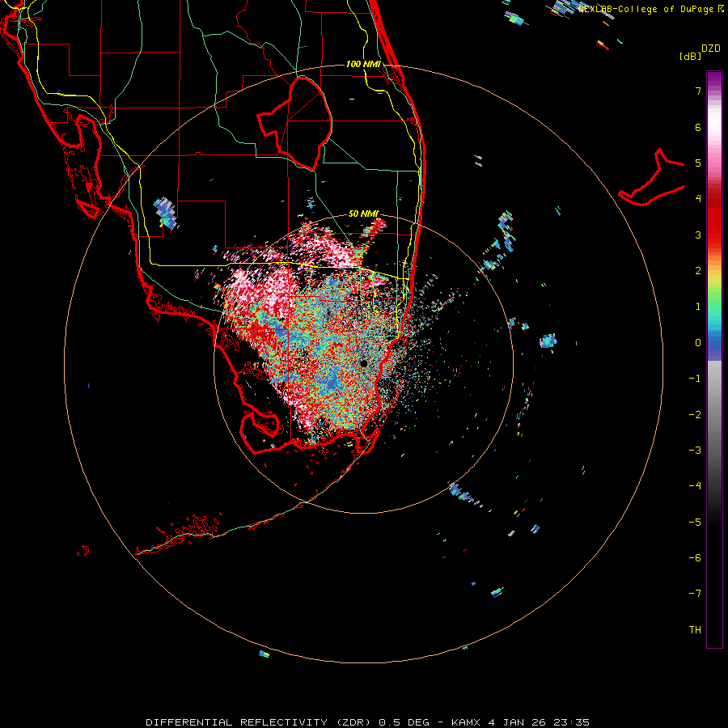Select the -6 value on color scale
Image resolution: width=728 pixels, height=728 pixels.
(x=695, y=558)
